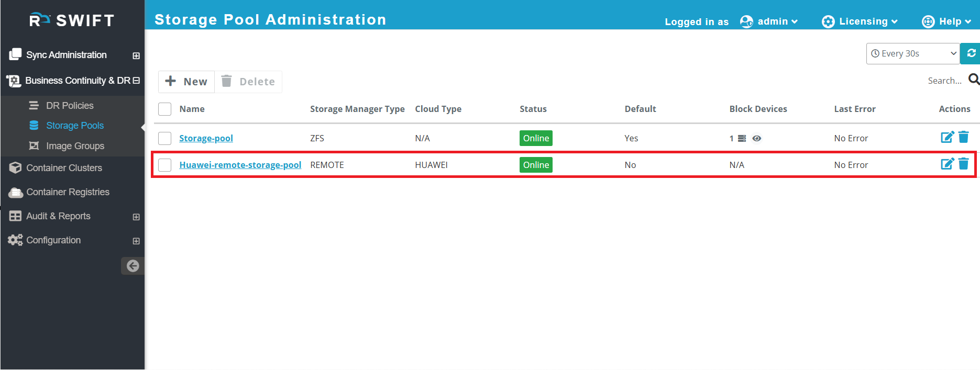Click the Default column header

point(640,109)
